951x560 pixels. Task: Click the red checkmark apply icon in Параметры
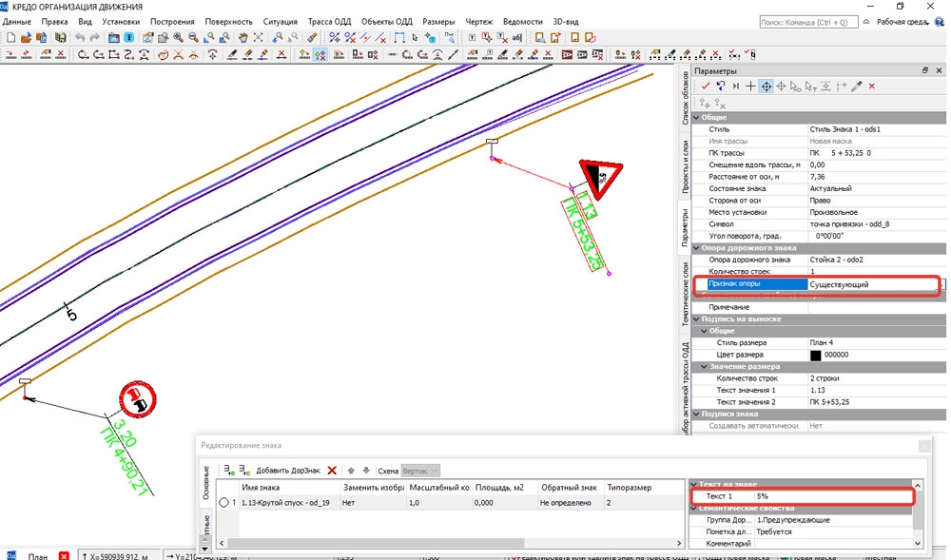click(706, 86)
